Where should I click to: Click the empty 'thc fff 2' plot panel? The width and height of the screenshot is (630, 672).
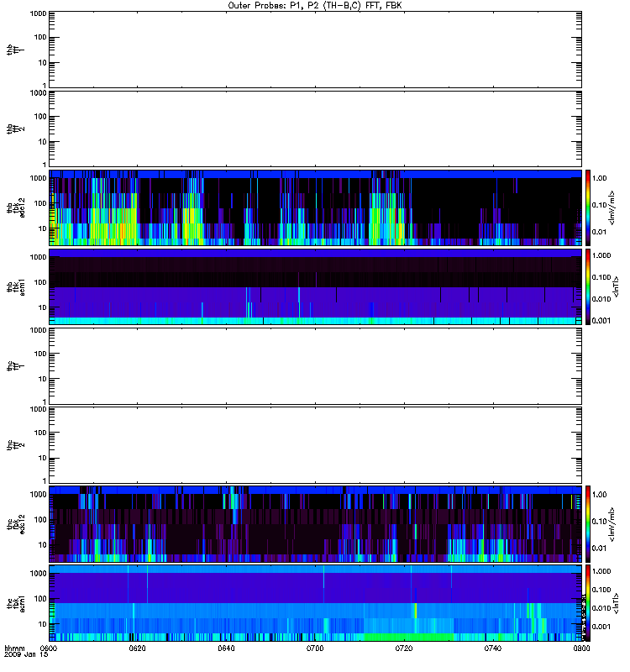316,445
